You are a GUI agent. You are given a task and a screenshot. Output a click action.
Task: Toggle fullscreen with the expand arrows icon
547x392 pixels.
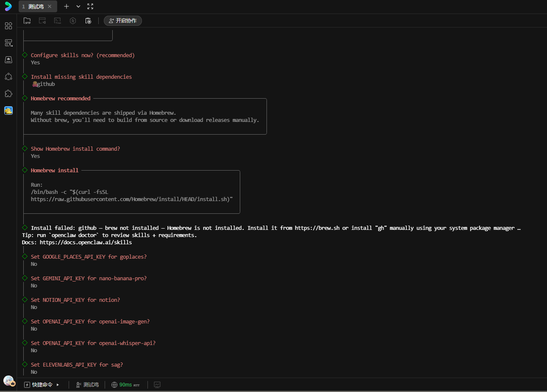click(x=90, y=6)
